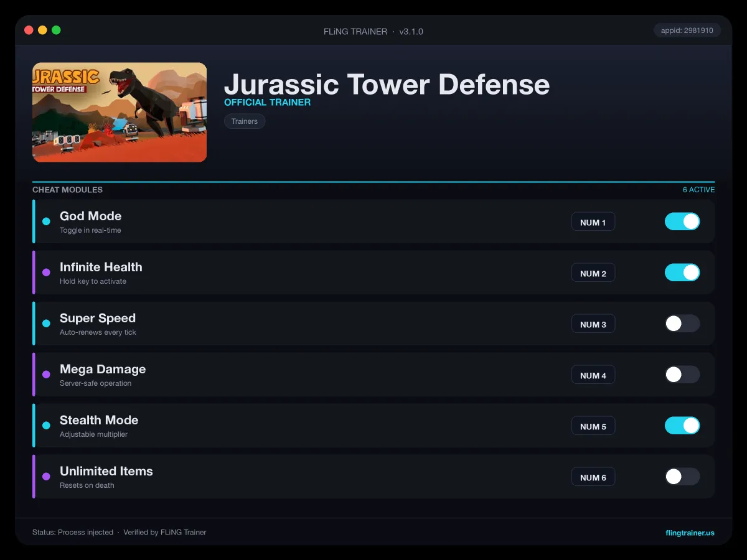The image size is (747, 560).
Task: Click the NUM 1 hotkey button
Action: click(x=593, y=222)
